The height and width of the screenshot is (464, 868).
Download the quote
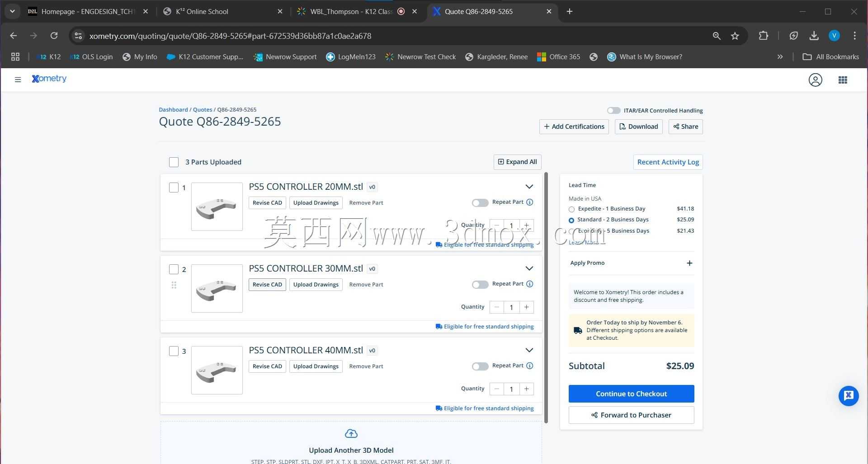click(638, 127)
